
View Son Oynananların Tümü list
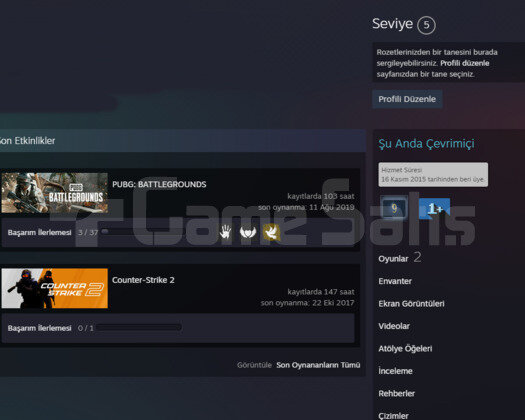click(318, 365)
